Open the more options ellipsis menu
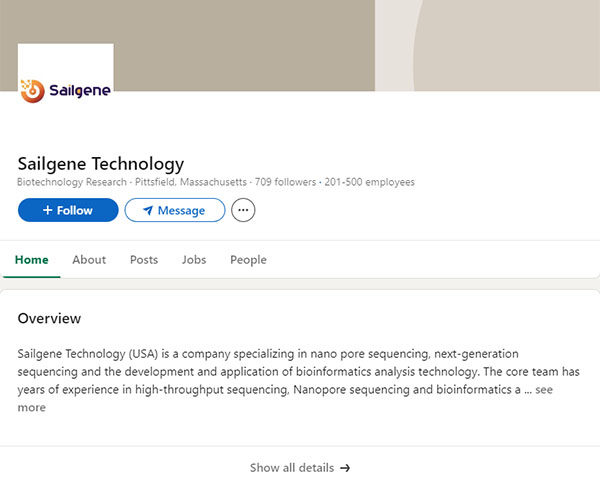Image resolution: width=600 pixels, height=481 pixels. tap(243, 210)
